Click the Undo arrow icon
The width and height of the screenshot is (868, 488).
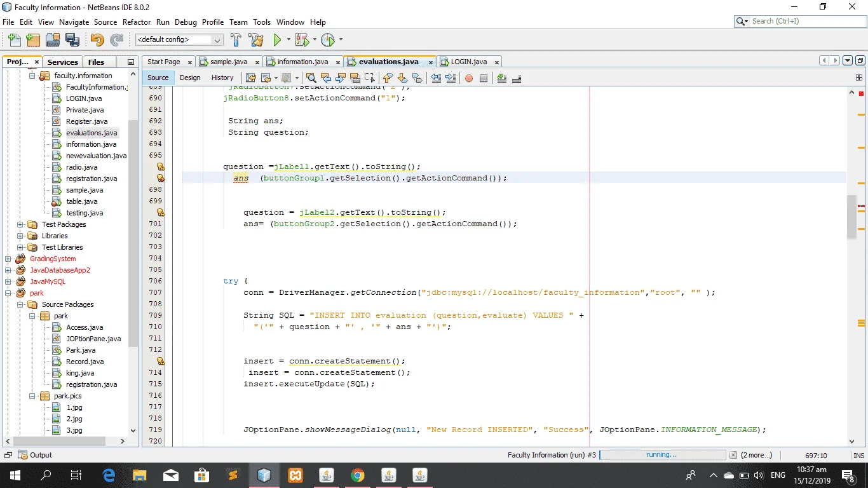coord(97,39)
